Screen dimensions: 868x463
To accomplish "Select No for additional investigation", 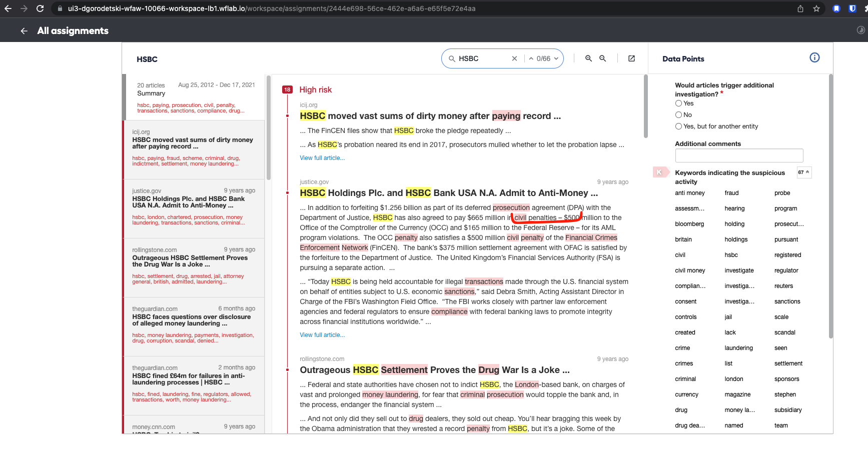I will point(678,115).
